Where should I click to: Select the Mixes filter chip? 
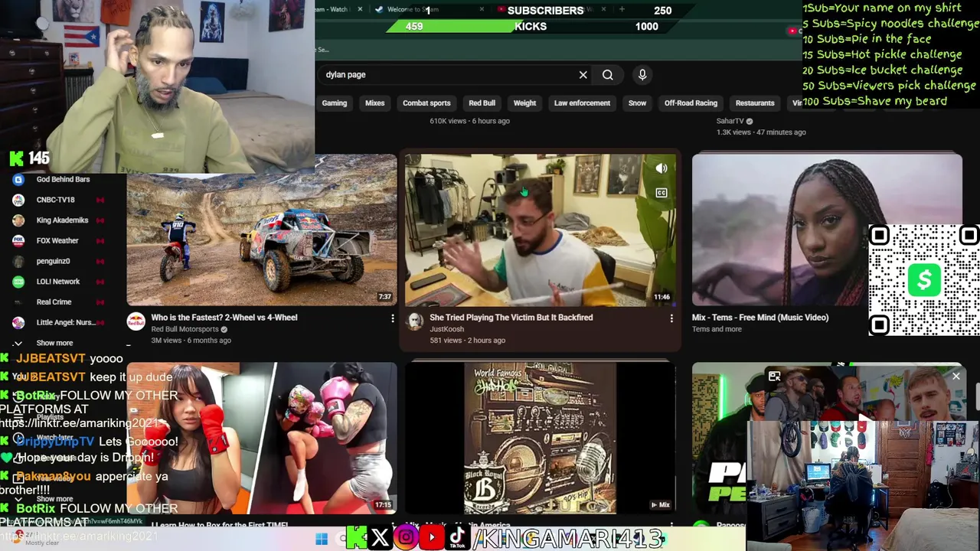click(375, 103)
